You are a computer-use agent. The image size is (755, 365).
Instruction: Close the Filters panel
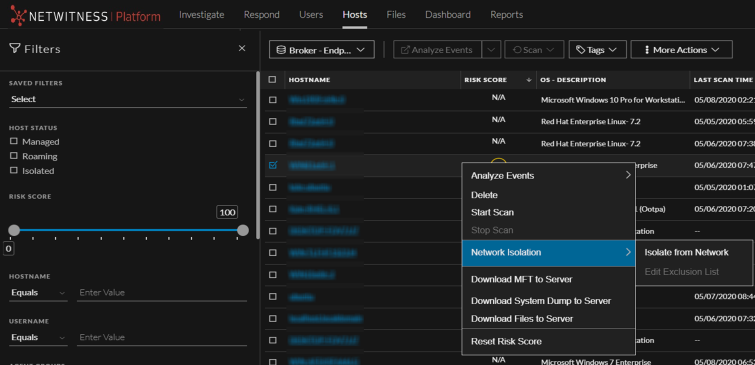pyautogui.click(x=242, y=48)
